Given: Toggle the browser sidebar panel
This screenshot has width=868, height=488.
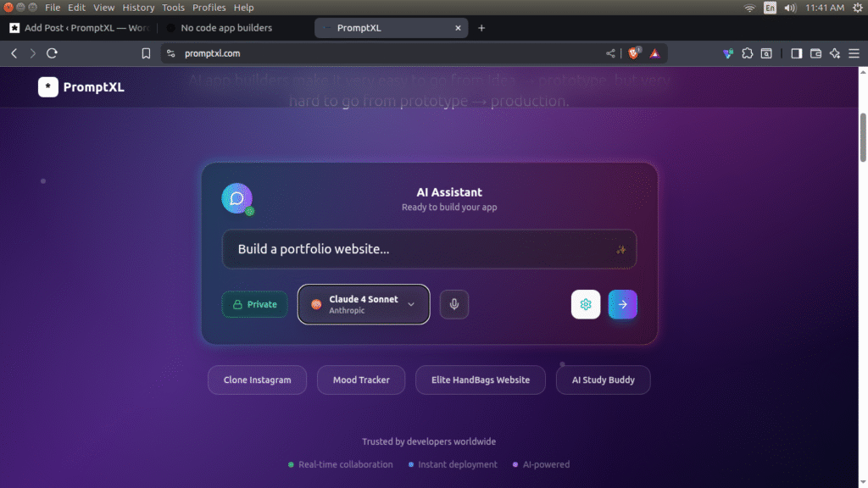Looking at the screenshot, I should (795, 53).
